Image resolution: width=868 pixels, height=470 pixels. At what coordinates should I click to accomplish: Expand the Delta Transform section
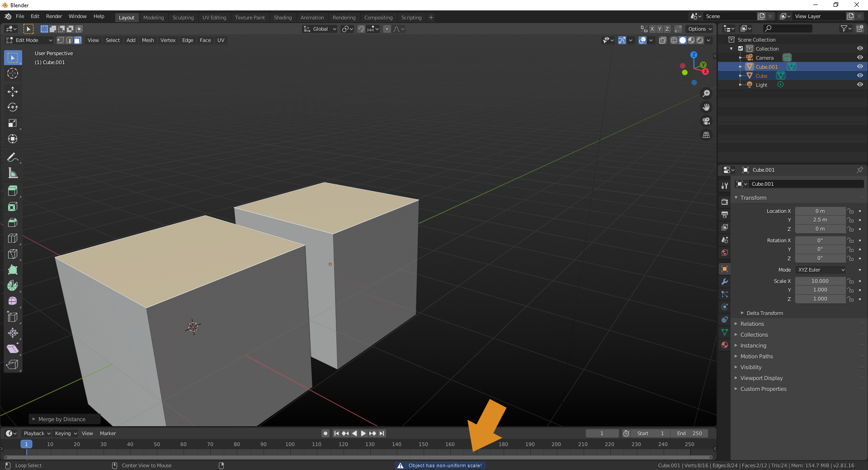[764, 313]
